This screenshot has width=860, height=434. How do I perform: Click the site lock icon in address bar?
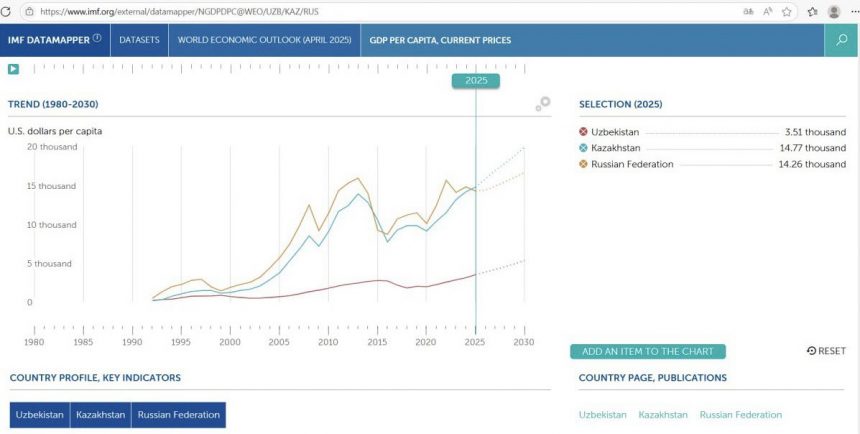(x=29, y=12)
